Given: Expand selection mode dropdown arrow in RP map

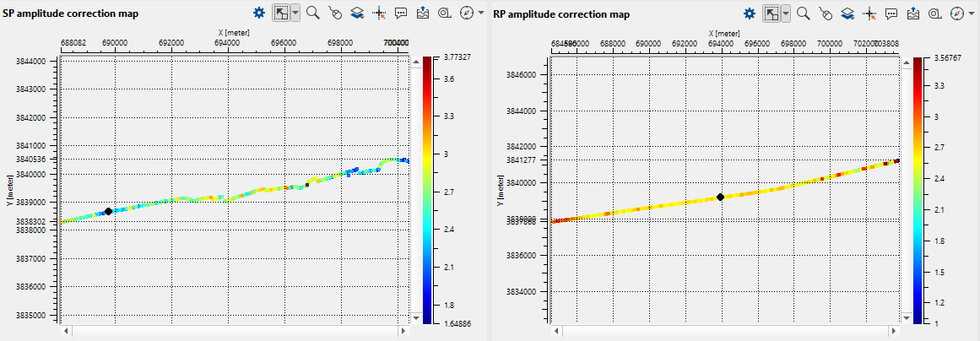Looking at the screenshot, I should tap(786, 14).
